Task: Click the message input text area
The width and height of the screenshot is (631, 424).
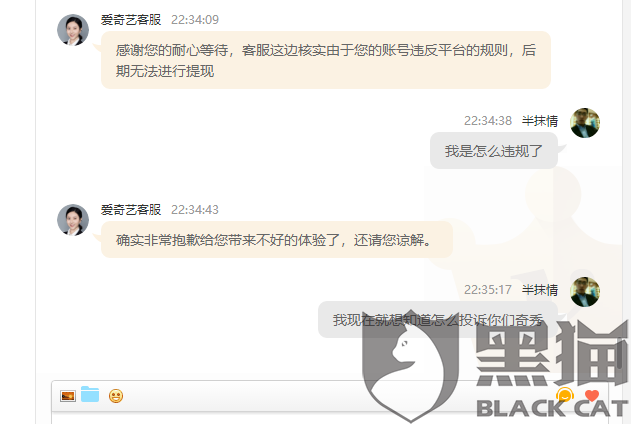Action: tap(330, 418)
